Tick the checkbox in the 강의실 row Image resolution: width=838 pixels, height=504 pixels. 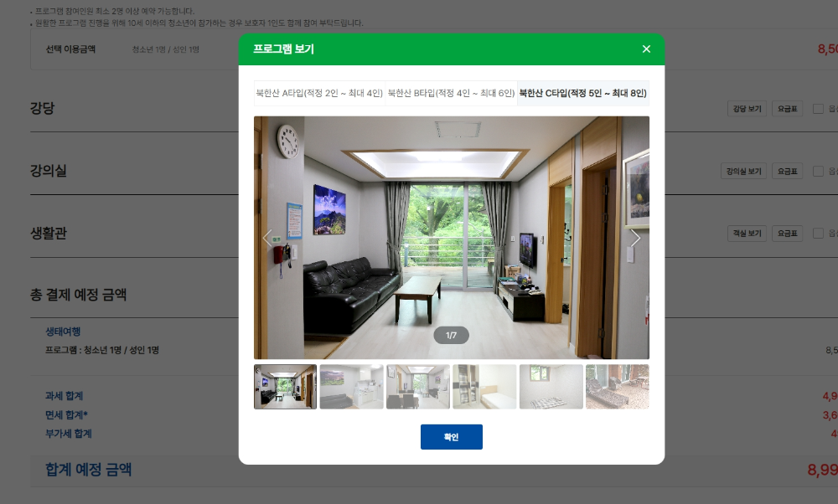[818, 172]
